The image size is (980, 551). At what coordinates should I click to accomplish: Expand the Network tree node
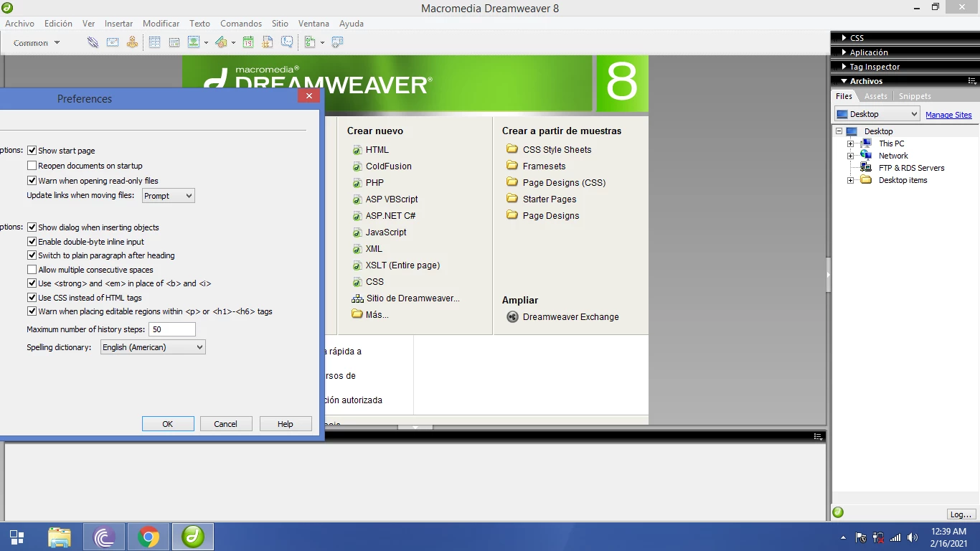click(x=851, y=156)
